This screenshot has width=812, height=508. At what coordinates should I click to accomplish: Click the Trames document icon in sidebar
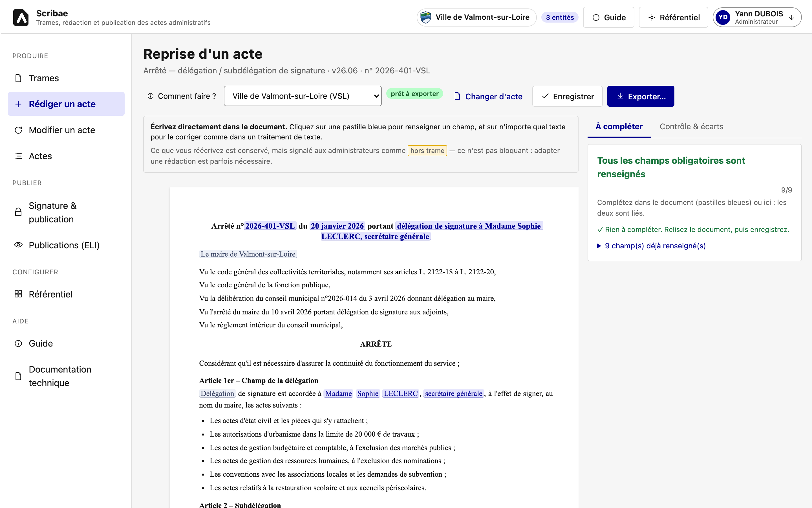click(x=18, y=78)
